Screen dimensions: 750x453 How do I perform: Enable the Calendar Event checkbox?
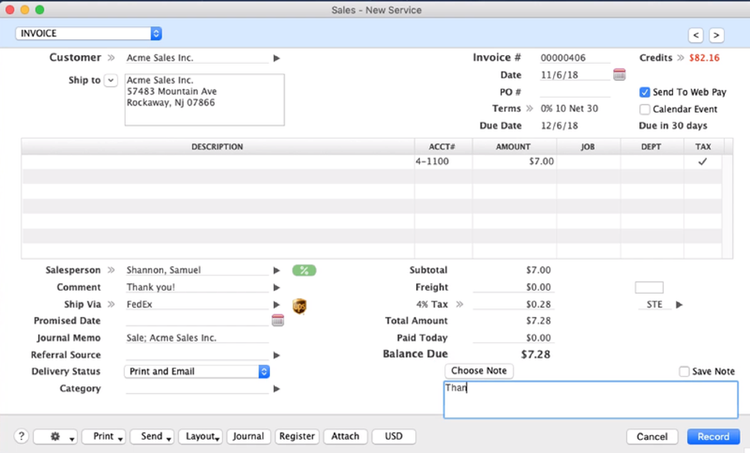pos(644,109)
